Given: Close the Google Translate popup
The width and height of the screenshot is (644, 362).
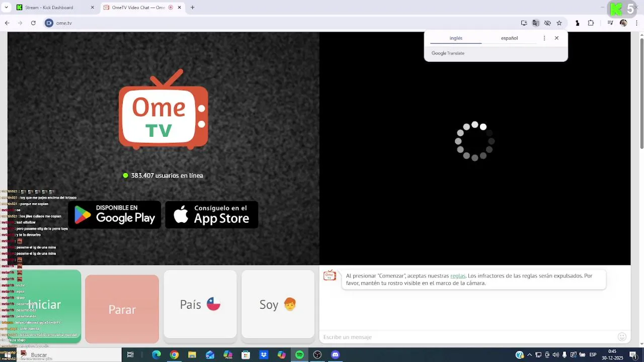Looking at the screenshot, I should pyautogui.click(x=556, y=38).
